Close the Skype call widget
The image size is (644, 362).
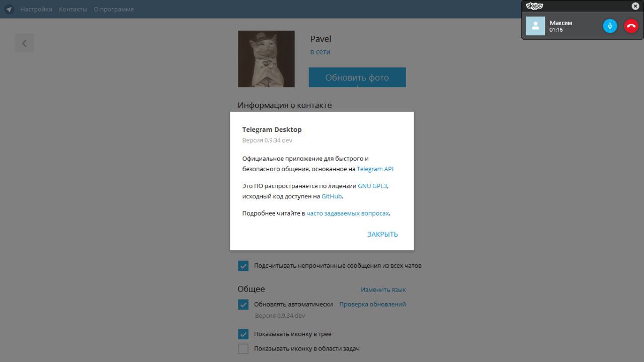pos(635,6)
